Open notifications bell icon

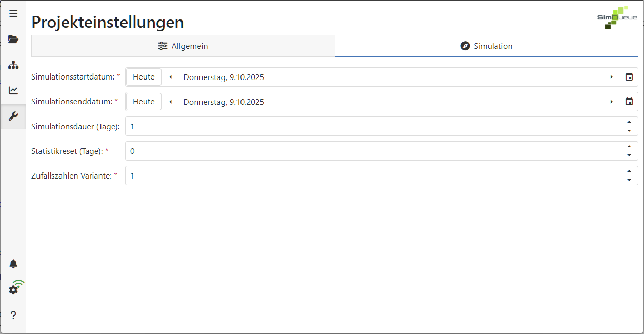(13, 264)
